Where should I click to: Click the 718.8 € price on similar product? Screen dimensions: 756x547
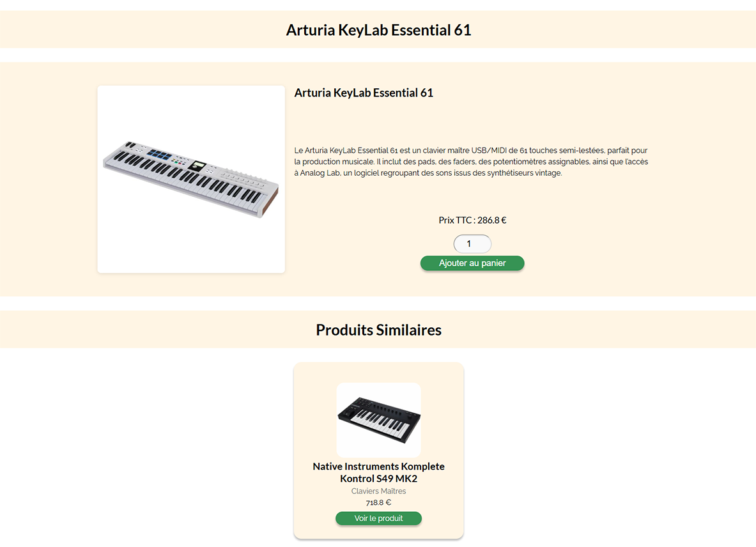[378, 503]
